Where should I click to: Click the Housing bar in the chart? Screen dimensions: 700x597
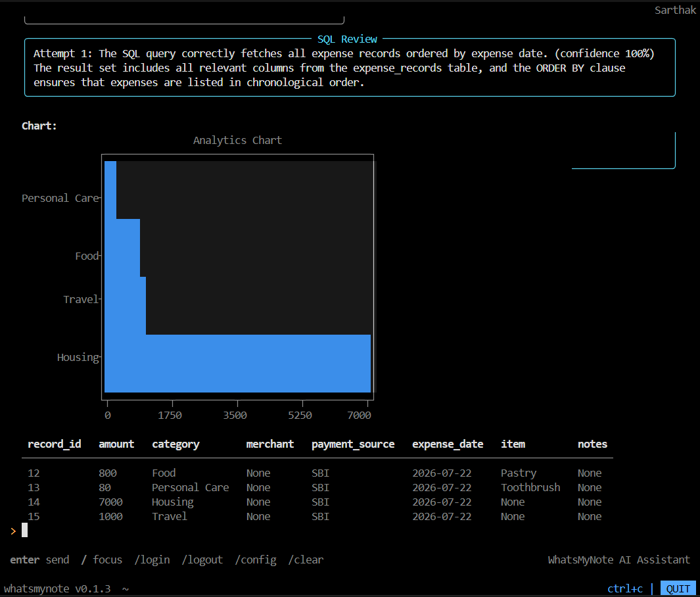[237, 364]
